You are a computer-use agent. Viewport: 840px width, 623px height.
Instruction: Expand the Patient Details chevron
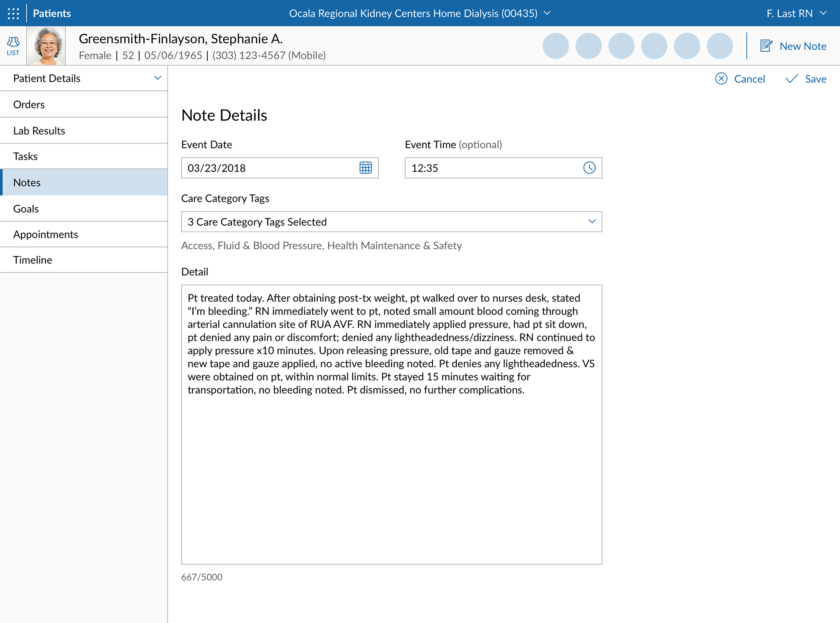click(x=157, y=78)
